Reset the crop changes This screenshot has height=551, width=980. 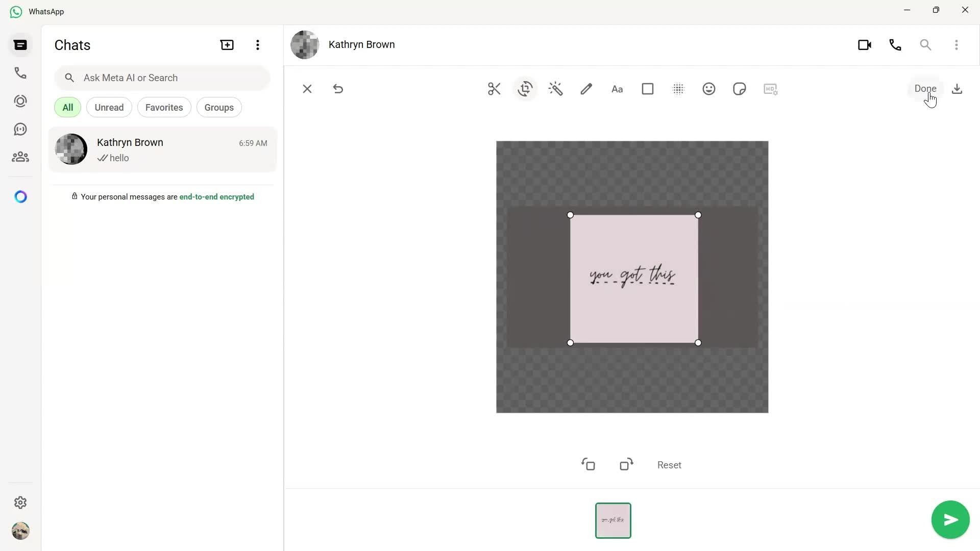669,465
